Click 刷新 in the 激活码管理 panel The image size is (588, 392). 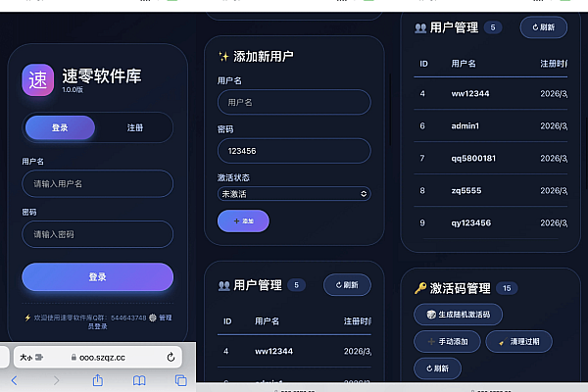coord(438,368)
